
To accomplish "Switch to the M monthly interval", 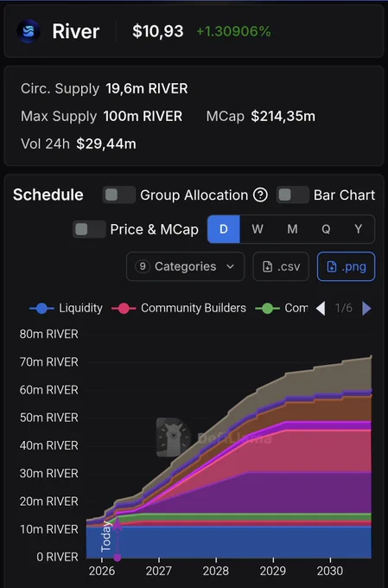I will click(x=292, y=229).
